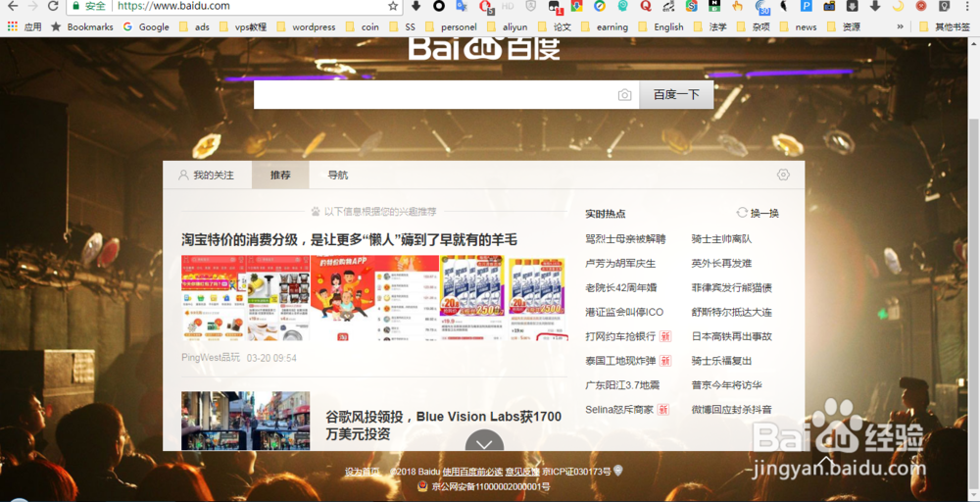The image size is (980, 502).
Task: Open hot topic 普京今年将访华
Action: [x=727, y=385]
